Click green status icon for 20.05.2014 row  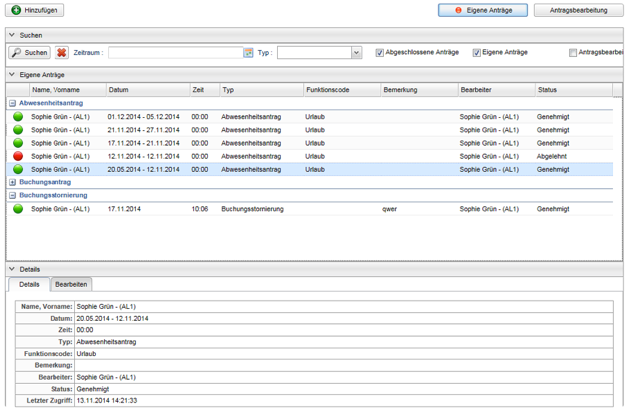coord(18,169)
